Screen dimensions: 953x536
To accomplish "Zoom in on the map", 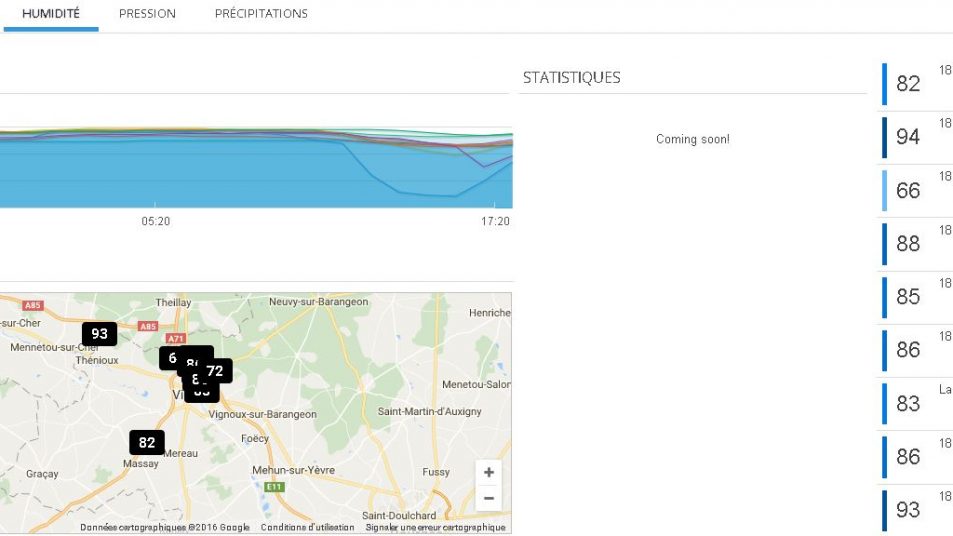I will click(488, 473).
